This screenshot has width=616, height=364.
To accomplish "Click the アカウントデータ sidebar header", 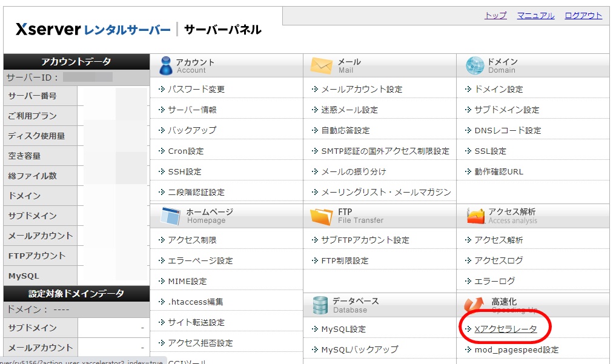I will 76,62.
